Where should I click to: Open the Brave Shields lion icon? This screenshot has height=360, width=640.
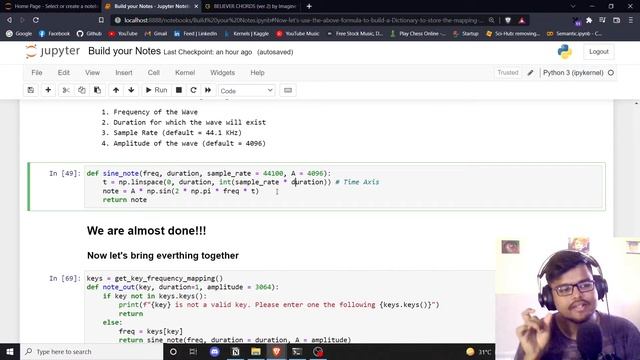508,20
